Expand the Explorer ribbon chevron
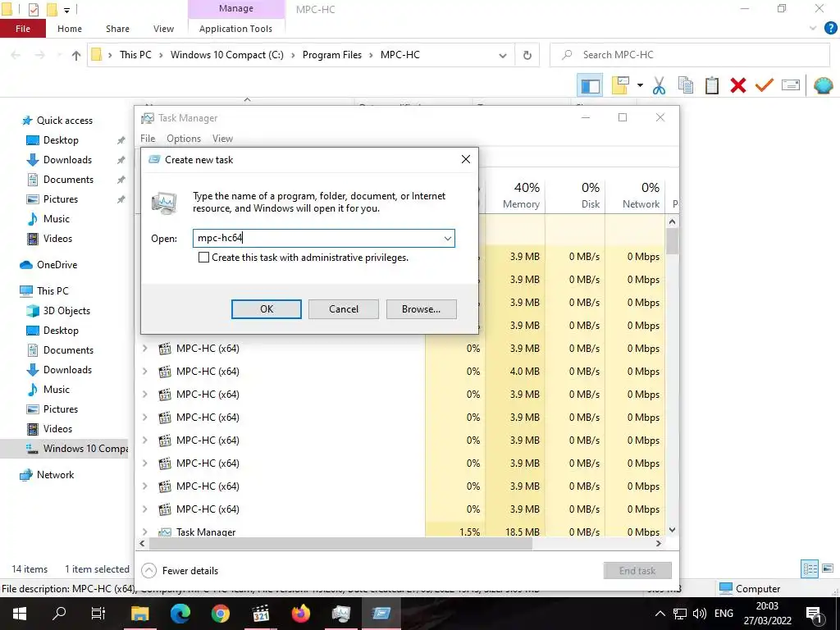 pos(813,29)
